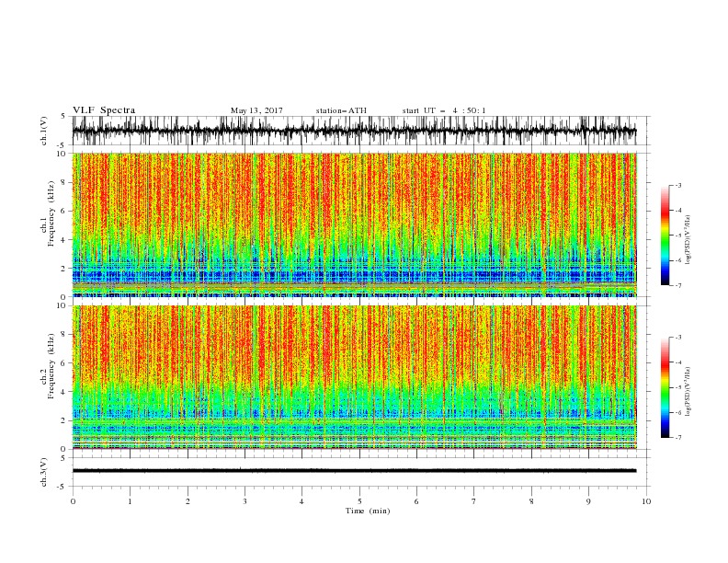Click the "station=ATH" label
Screen dimensions: 728x563
341,110
